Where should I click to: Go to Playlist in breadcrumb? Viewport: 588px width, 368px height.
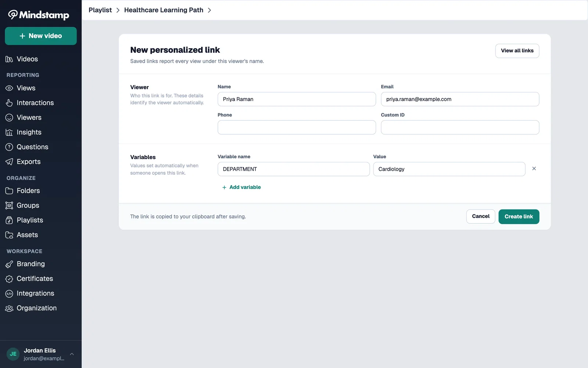click(x=100, y=10)
